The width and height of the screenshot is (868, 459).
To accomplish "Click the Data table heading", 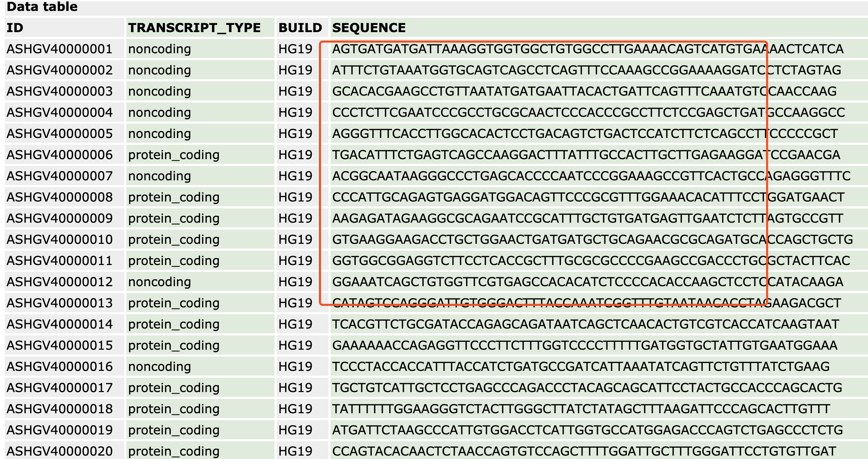I will point(42,7).
